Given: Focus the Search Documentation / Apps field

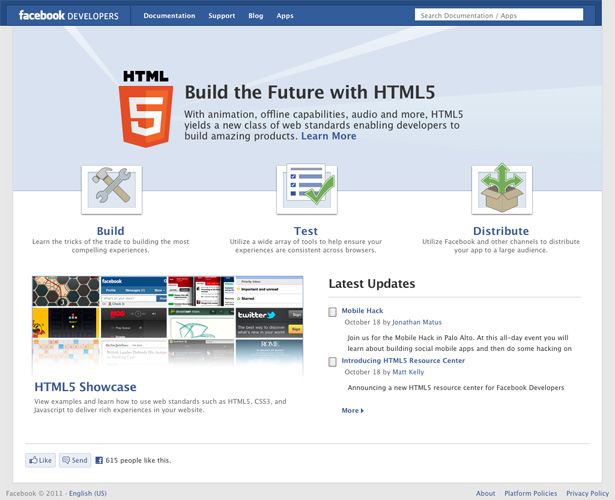Looking at the screenshot, I should [x=499, y=15].
